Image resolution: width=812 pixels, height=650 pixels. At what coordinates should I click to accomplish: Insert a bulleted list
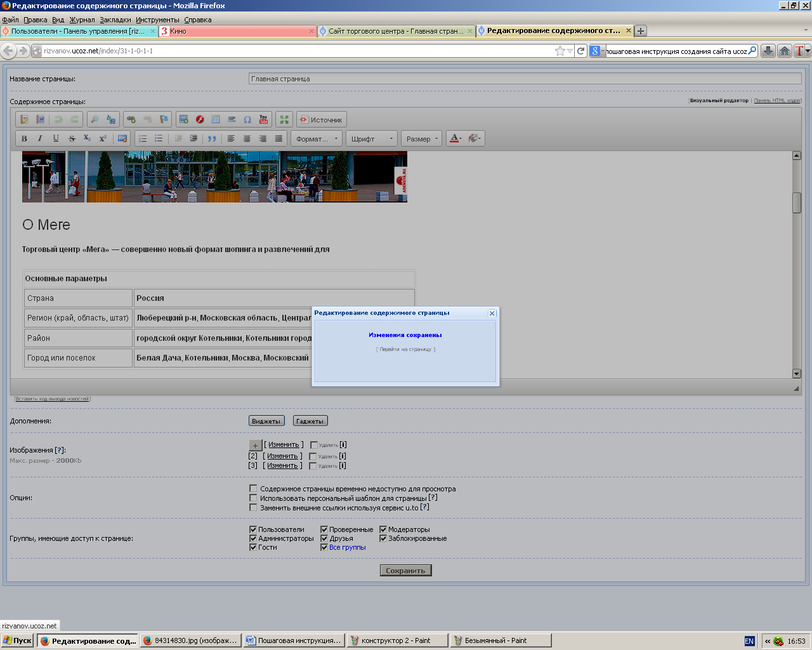159,138
